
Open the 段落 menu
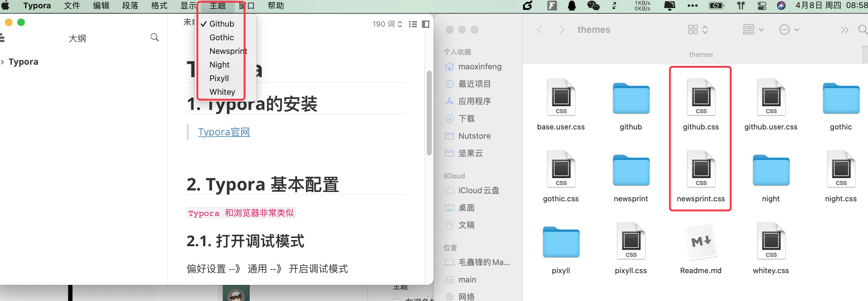click(x=130, y=6)
